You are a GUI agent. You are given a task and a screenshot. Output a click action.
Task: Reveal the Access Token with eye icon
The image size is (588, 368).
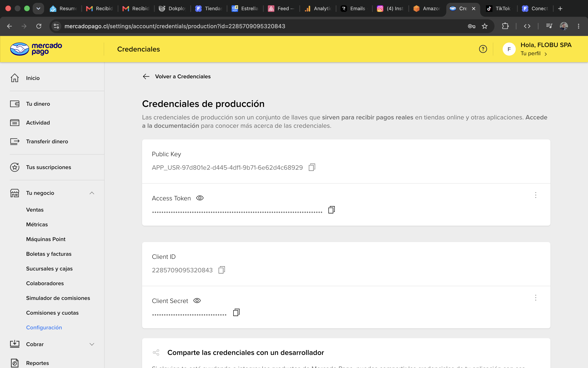[200, 198]
